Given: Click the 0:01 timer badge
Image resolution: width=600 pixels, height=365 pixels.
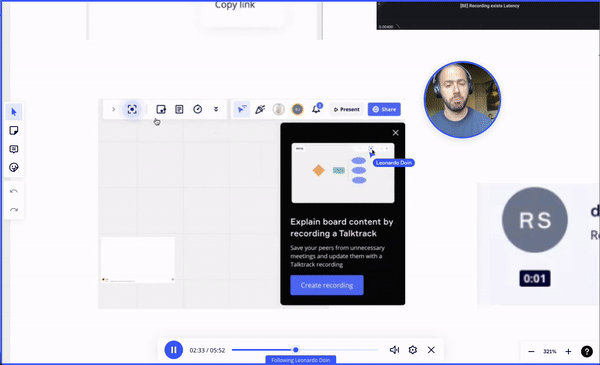Looking at the screenshot, I should 535,278.
